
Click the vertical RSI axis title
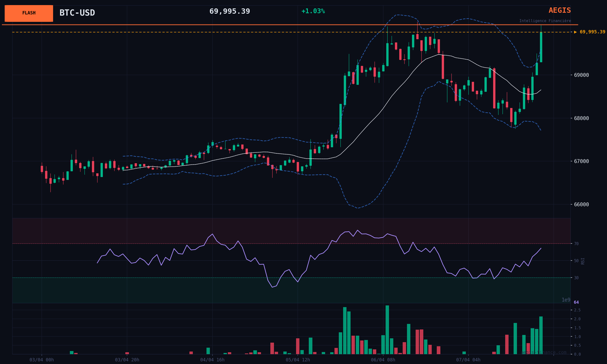tap(583, 261)
